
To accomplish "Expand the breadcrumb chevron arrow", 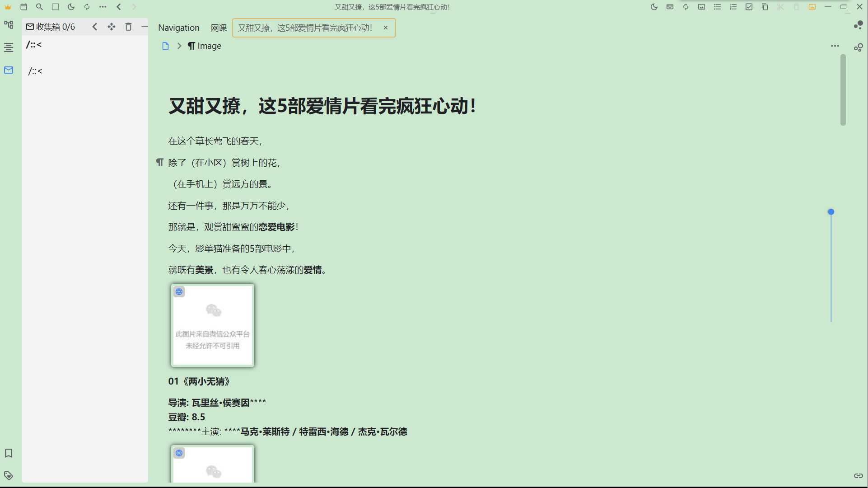I will [179, 46].
